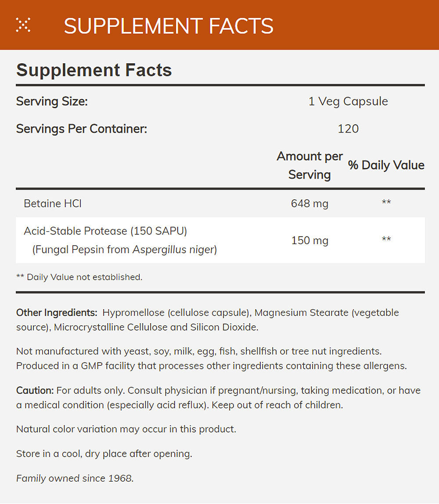Click the % Daily Value column header

(x=386, y=165)
